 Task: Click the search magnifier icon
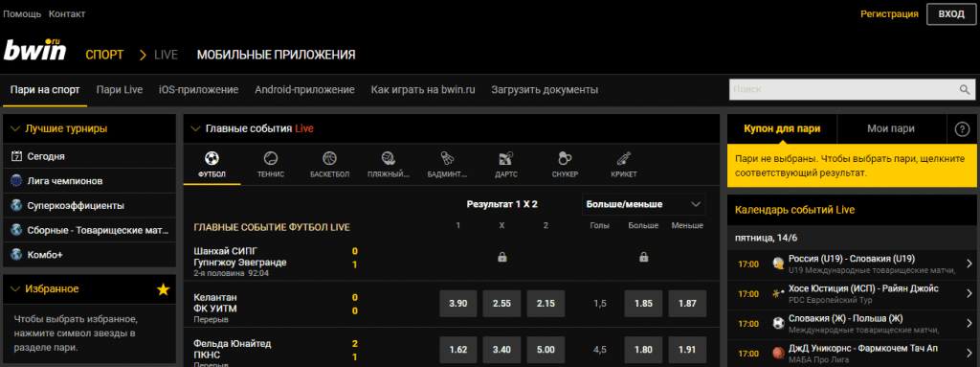pyautogui.click(x=965, y=89)
